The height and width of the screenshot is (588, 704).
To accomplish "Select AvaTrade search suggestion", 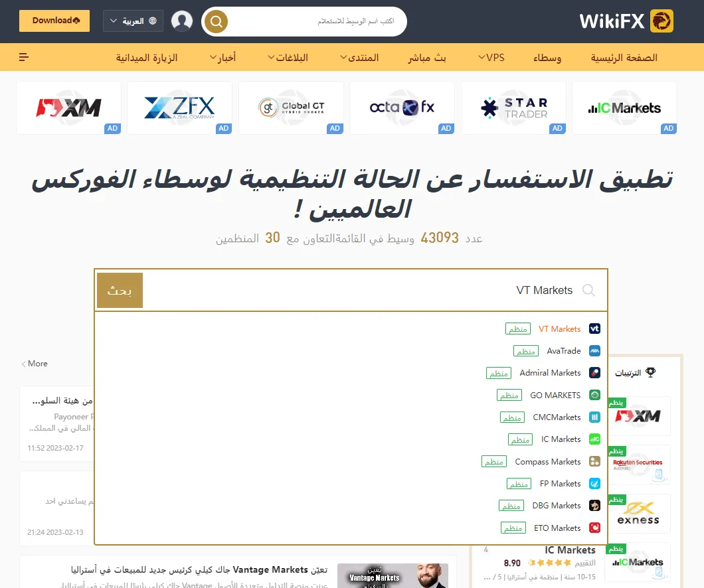I will tap(563, 350).
